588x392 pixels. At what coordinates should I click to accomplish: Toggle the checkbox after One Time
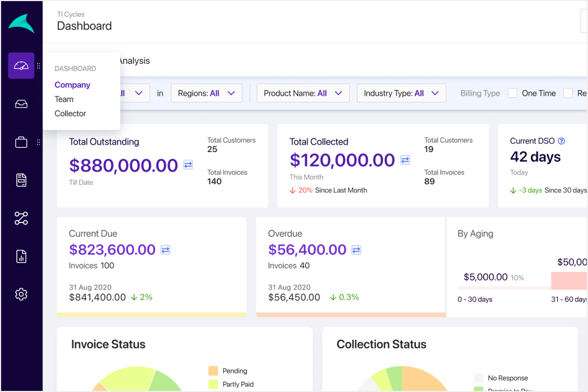(568, 93)
